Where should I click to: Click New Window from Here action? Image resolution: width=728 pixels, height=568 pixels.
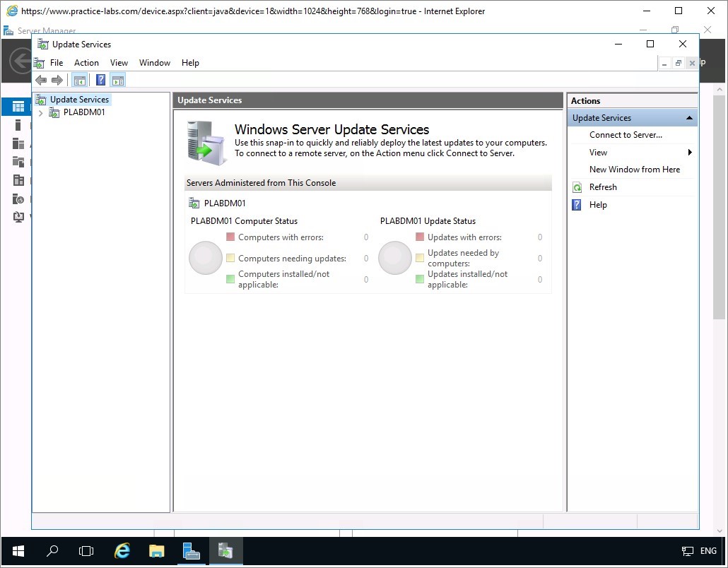click(634, 170)
